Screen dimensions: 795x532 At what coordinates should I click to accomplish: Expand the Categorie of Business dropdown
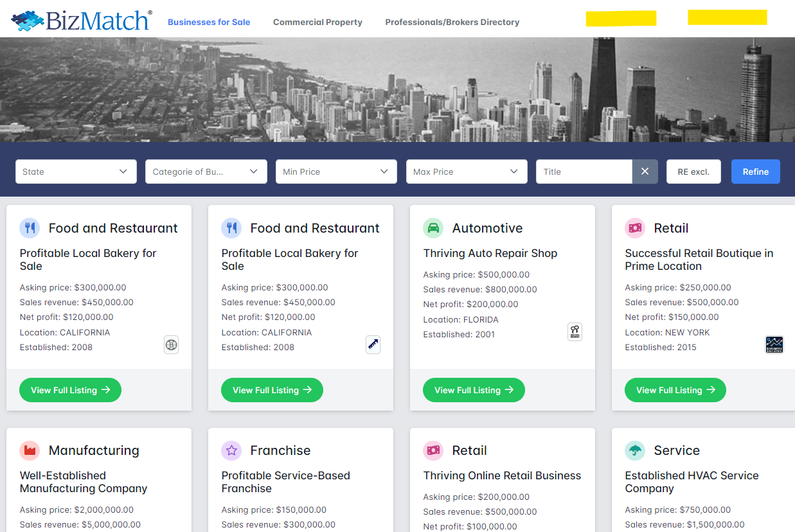tap(206, 172)
